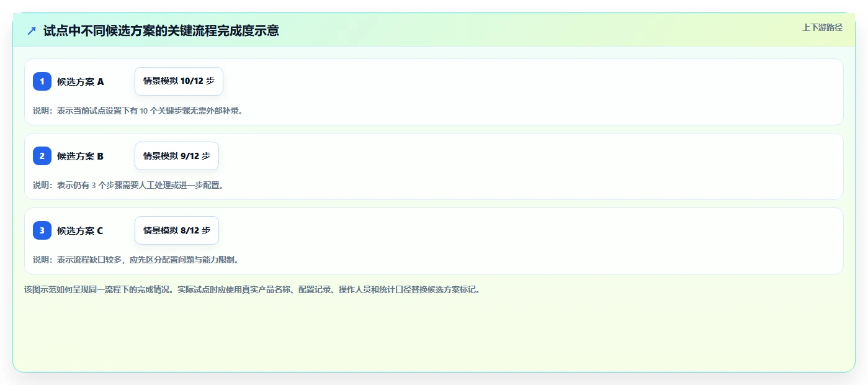This screenshot has height=385, width=868.
Task: Click the 候选方案 A label
Action: tap(81, 81)
